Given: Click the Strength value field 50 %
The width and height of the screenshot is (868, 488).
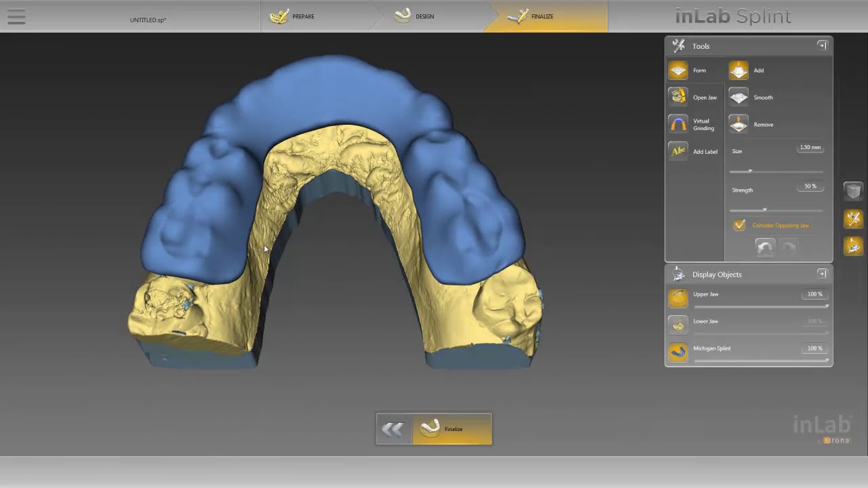Looking at the screenshot, I should click(810, 186).
